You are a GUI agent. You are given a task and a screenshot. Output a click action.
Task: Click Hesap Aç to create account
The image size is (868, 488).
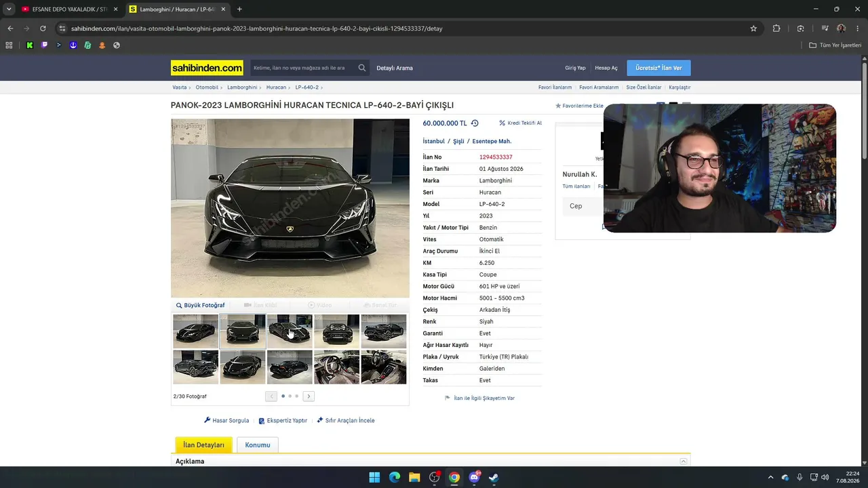tap(606, 68)
